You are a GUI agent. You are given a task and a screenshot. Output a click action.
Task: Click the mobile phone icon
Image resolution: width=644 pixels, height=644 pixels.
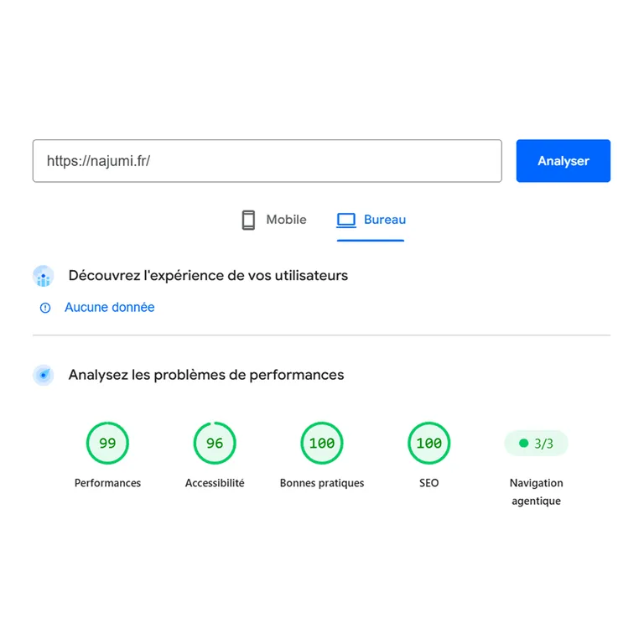tap(248, 221)
